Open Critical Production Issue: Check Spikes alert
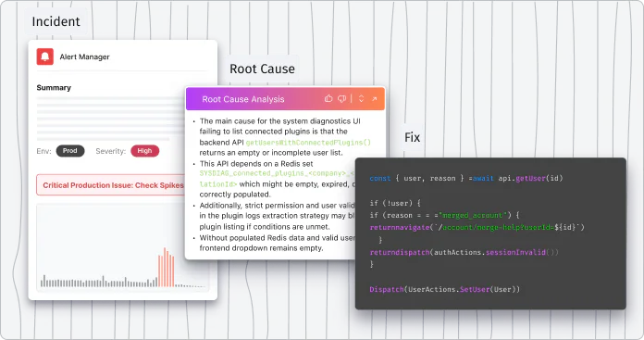This screenshot has width=644, height=340. [111, 185]
